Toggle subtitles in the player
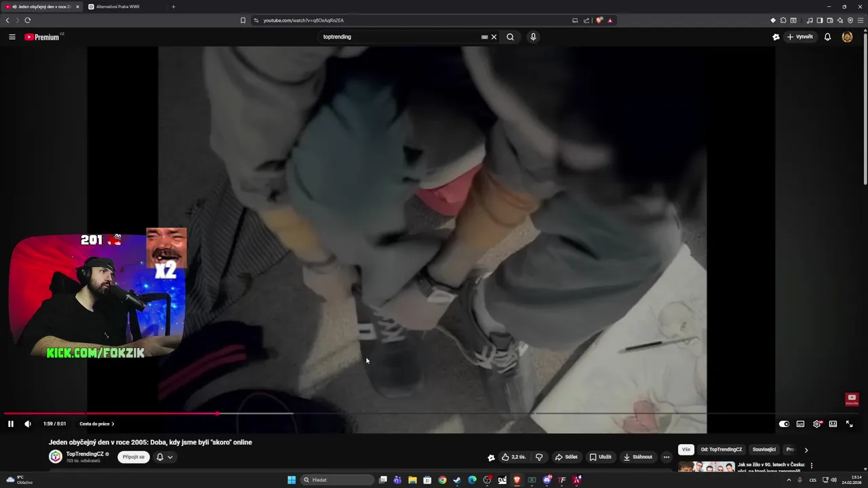The height and width of the screenshot is (488, 868). 800,424
